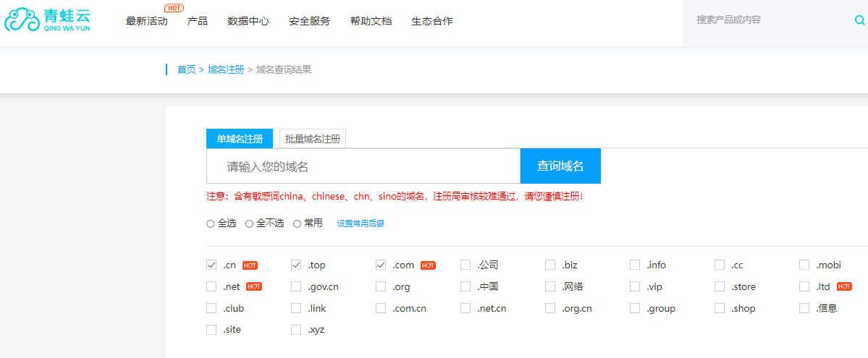Switch to the 批量域名注册 tab
Image resolution: width=868 pixels, height=358 pixels.
[x=312, y=139]
